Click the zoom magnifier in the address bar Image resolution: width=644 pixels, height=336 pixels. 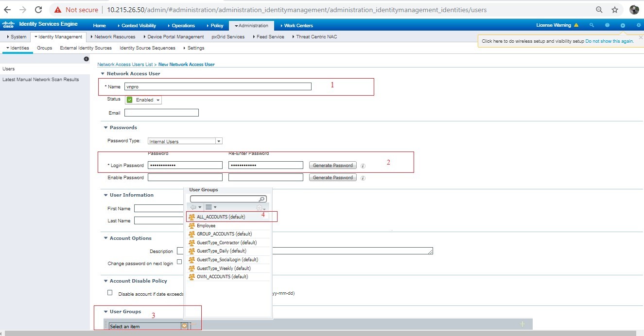[600, 10]
